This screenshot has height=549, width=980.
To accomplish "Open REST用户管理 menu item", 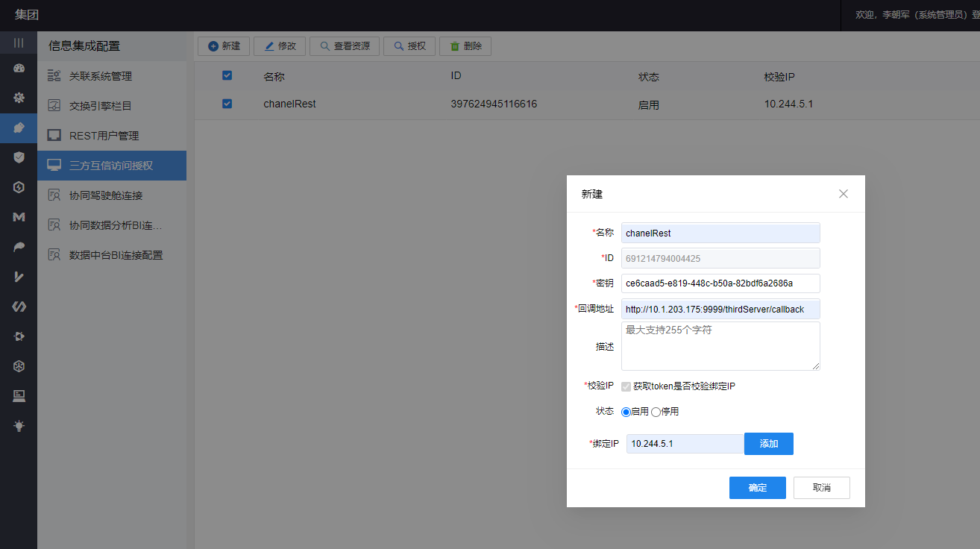I will click(x=104, y=136).
